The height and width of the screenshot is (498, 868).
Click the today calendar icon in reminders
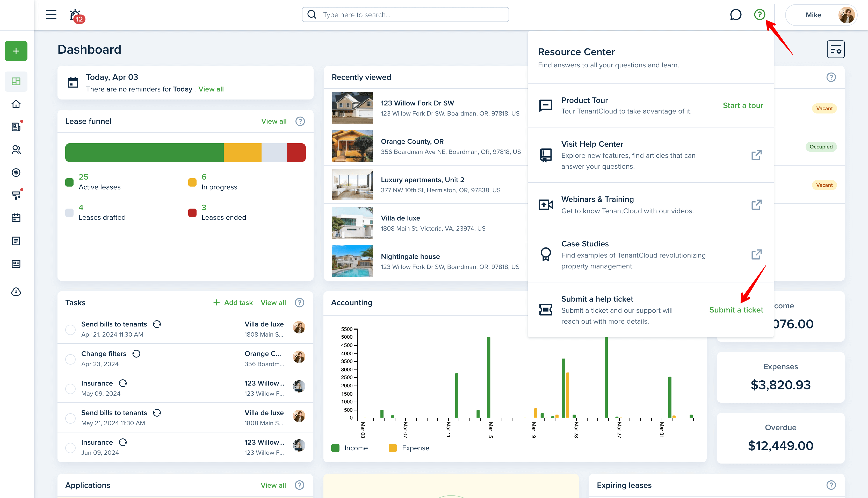point(73,82)
